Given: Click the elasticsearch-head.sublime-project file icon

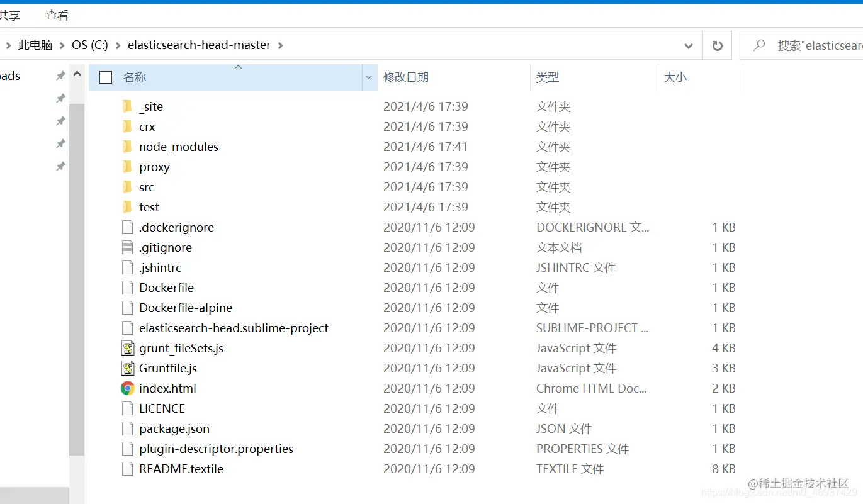Looking at the screenshot, I should [128, 328].
